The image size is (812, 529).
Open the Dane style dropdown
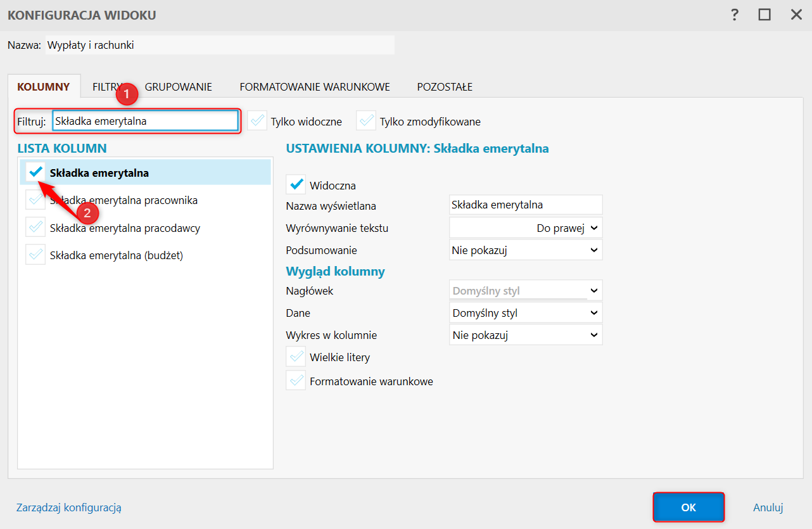pyautogui.click(x=526, y=313)
